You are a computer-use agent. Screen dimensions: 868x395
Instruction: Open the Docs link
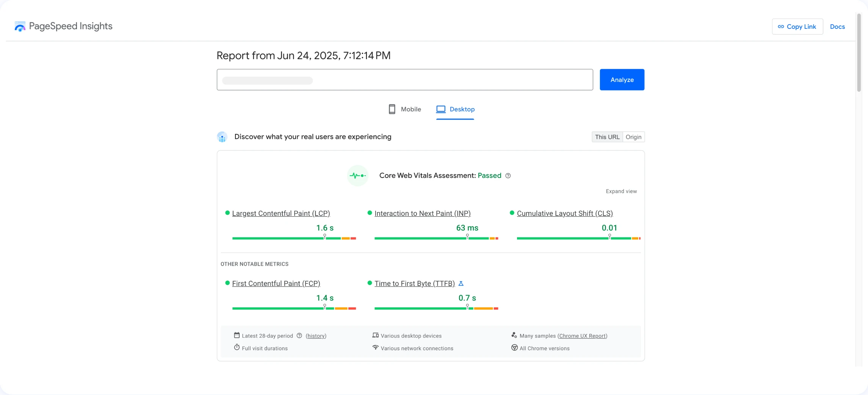(837, 27)
